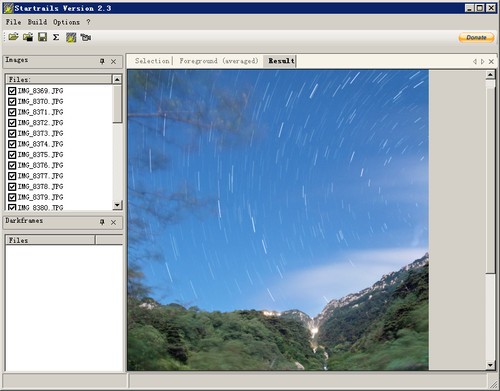Select the file name IMG_8378.JPG
Viewport: 500px width, 391px height.
40,187
